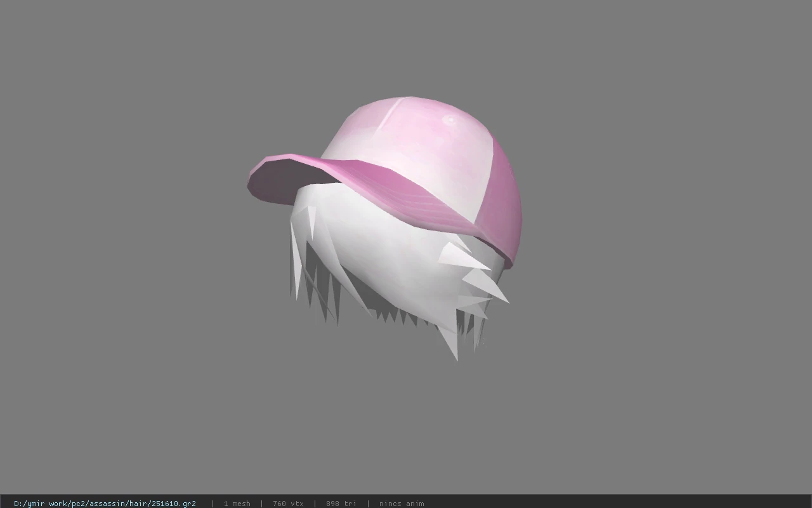This screenshot has height=508, width=812.
Task: Click the file path 251610.gr2 in status bar
Action: (105, 504)
